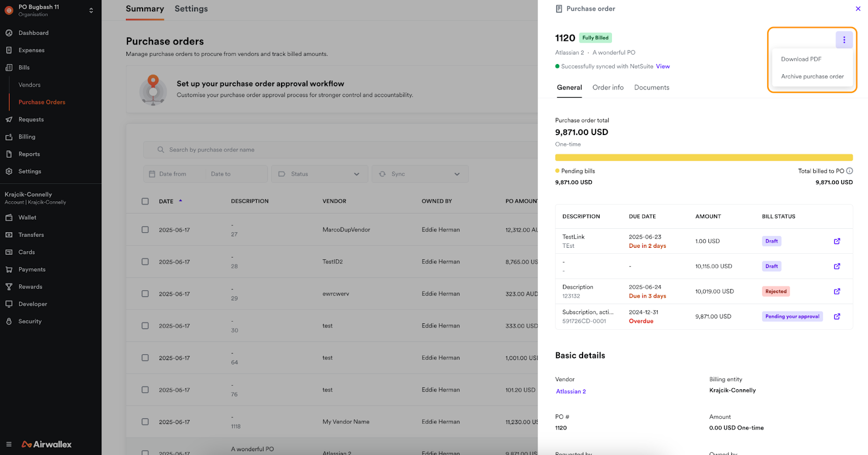Open external link for TestLink bill
Image resolution: width=868 pixels, height=455 pixels.
837,241
